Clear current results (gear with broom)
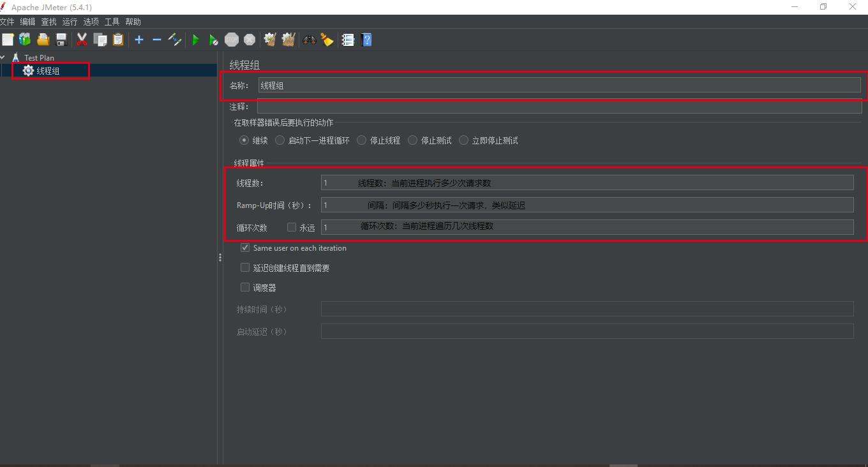 [270, 40]
